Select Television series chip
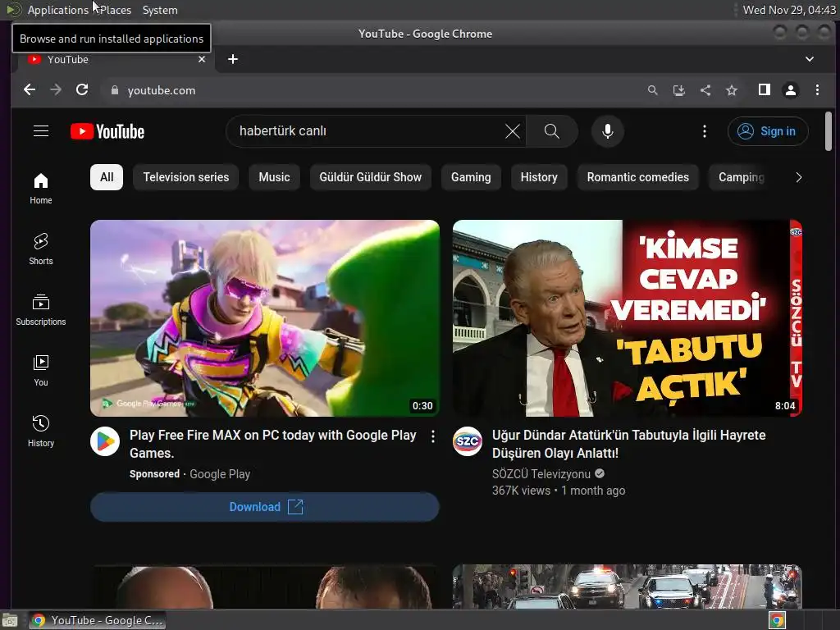 186,177
